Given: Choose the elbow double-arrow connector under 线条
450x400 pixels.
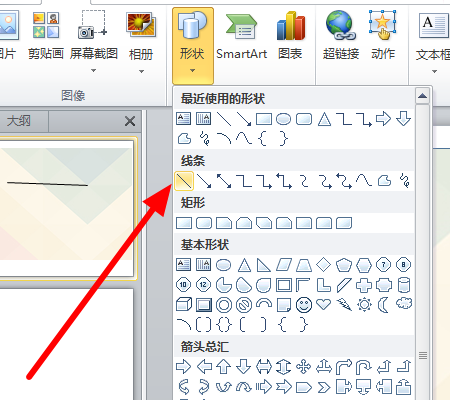Looking at the screenshot, I should [284, 181].
